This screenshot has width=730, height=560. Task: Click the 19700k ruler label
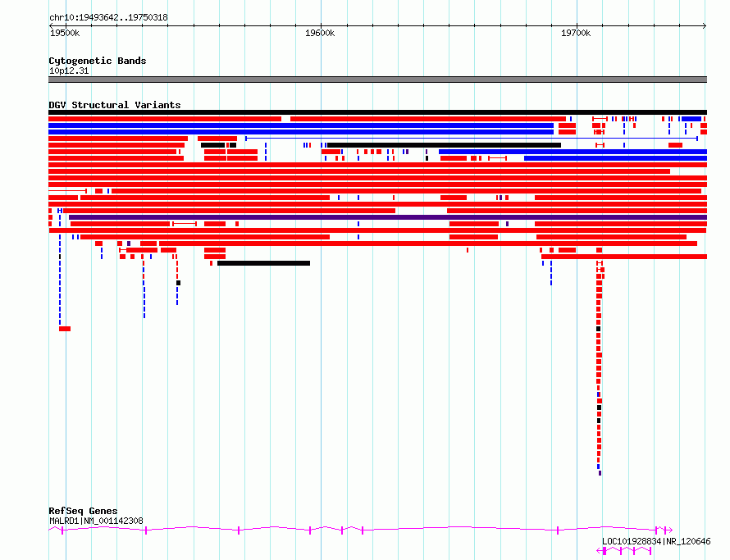click(576, 33)
